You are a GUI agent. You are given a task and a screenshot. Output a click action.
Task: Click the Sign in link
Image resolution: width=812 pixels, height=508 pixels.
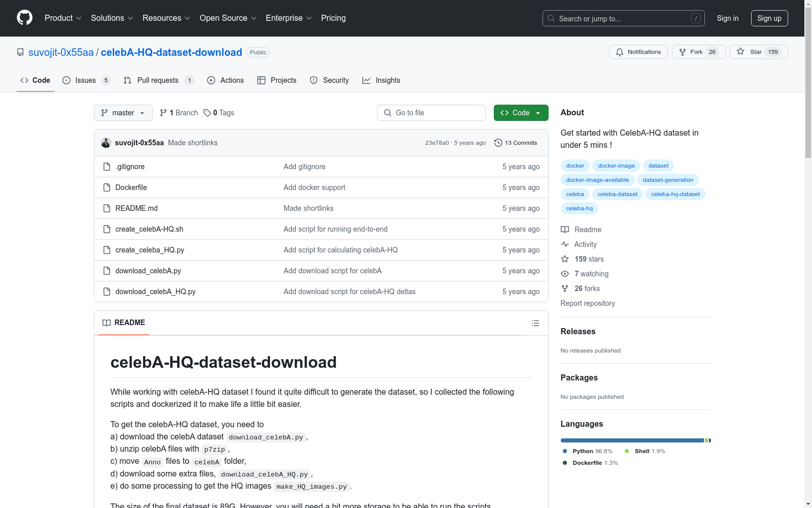pyautogui.click(x=727, y=18)
